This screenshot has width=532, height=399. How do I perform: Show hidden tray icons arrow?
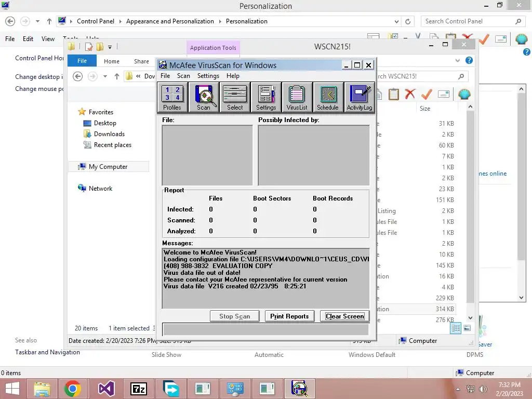click(x=458, y=389)
